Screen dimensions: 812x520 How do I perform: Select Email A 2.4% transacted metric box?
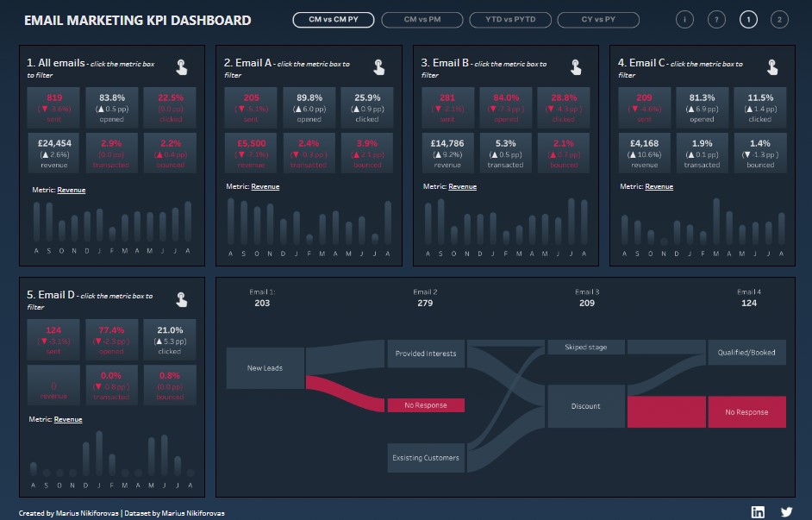tap(309, 153)
